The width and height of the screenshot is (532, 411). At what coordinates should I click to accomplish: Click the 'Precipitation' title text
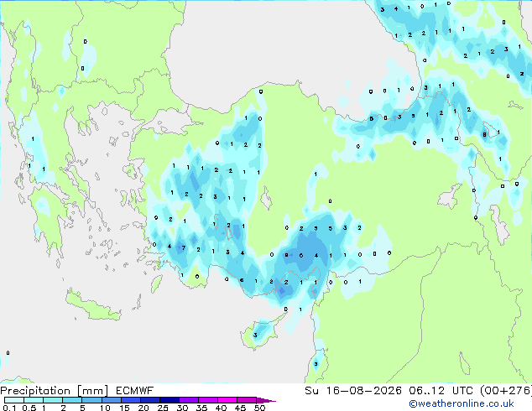35,391
